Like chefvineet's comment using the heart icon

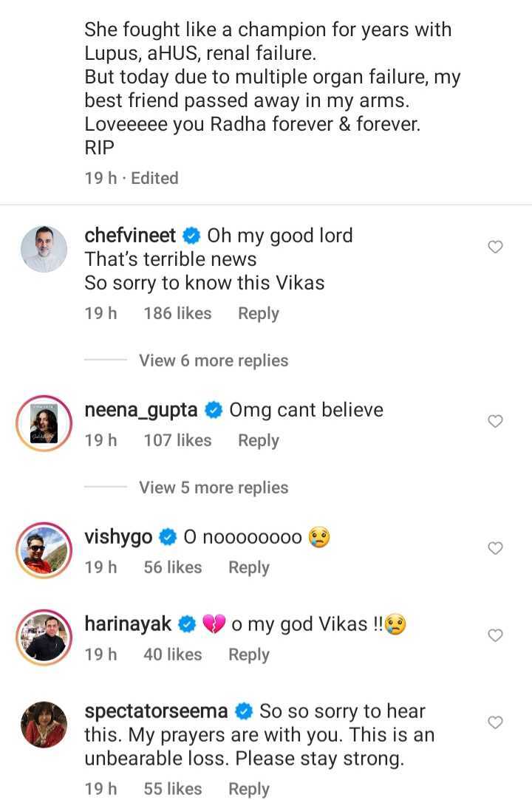496,247
